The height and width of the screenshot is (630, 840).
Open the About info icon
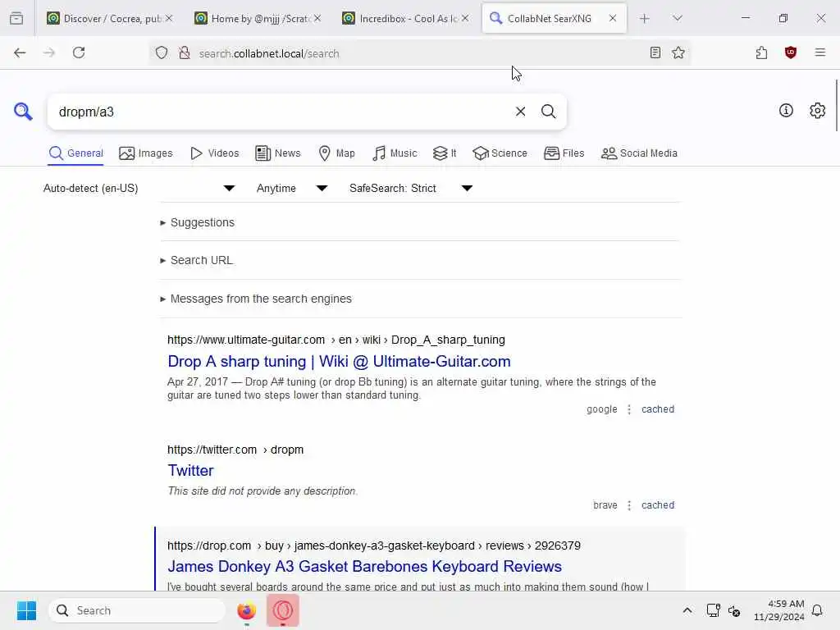click(x=786, y=111)
